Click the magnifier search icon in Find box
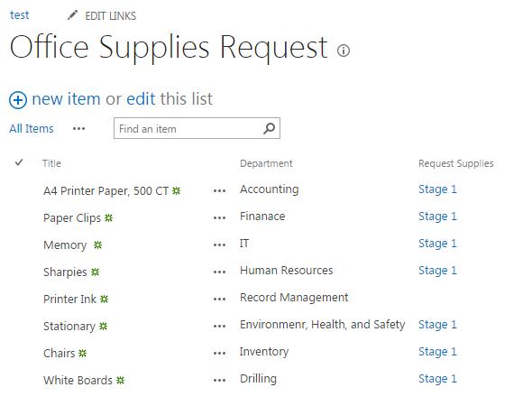The width and height of the screenshot is (532, 415). (269, 128)
